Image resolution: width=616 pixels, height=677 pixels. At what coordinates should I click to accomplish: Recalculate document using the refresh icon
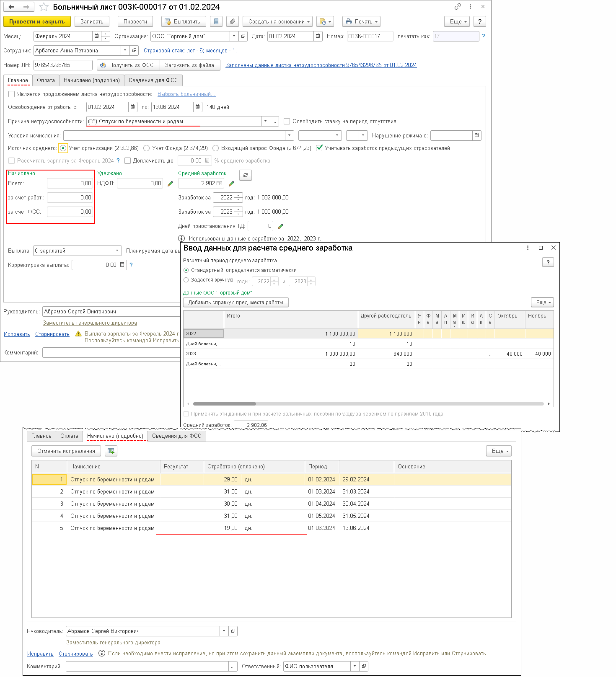[246, 175]
